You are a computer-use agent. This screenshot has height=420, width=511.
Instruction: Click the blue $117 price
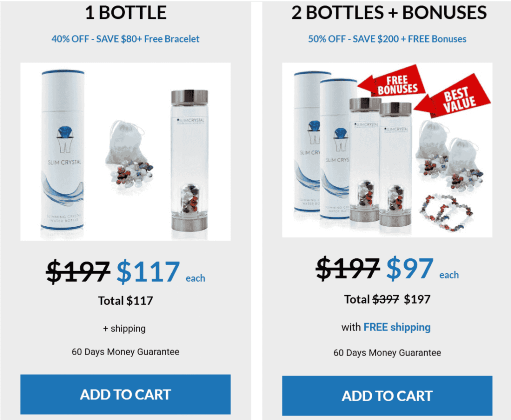[x=148, y=271]
